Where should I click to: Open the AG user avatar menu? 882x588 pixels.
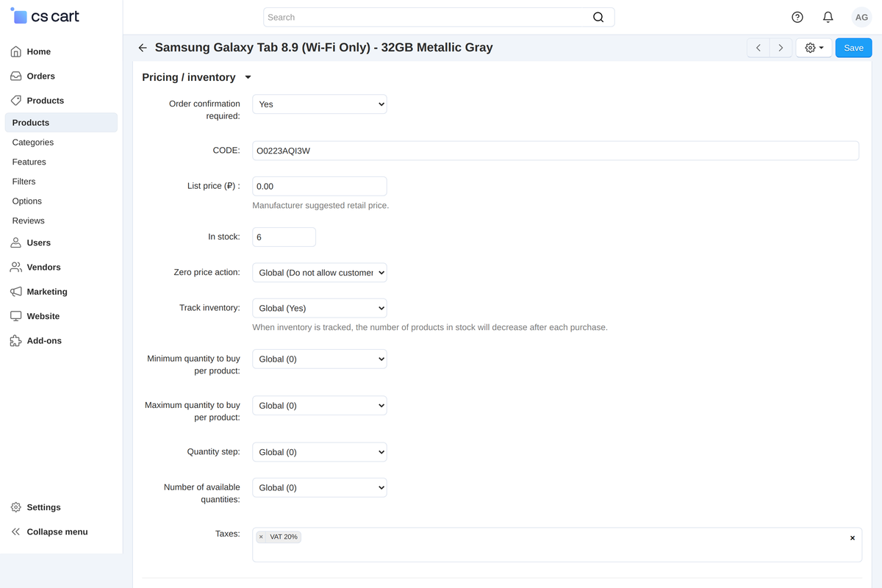(x=861, y=18)
